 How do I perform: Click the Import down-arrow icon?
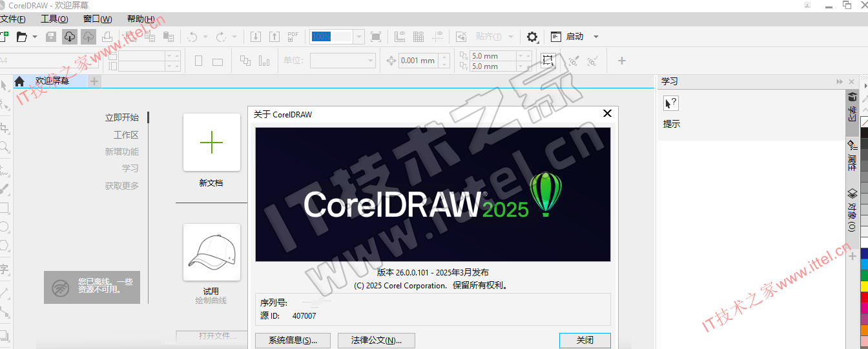[x=256, y=37]
